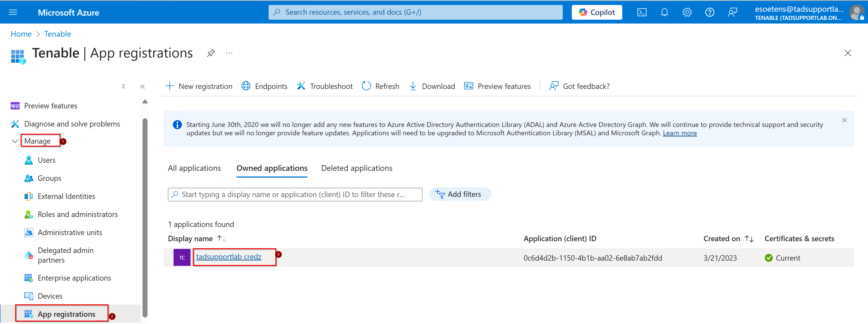This screenshot has height=324, width=868.
Task: Pin the App registrations page
Action: click(211, 53)
